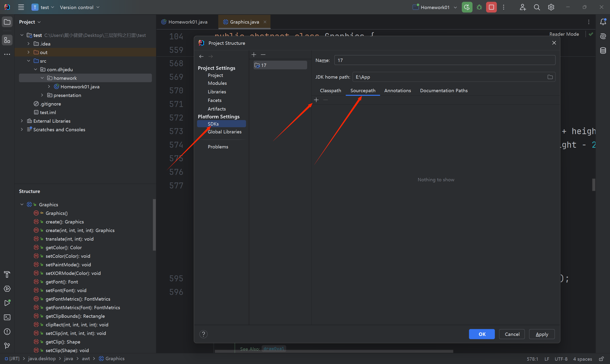Click Search Everywhere magnifier icon
This screenshot has height=364, width=610.
(x=537, y=7)
